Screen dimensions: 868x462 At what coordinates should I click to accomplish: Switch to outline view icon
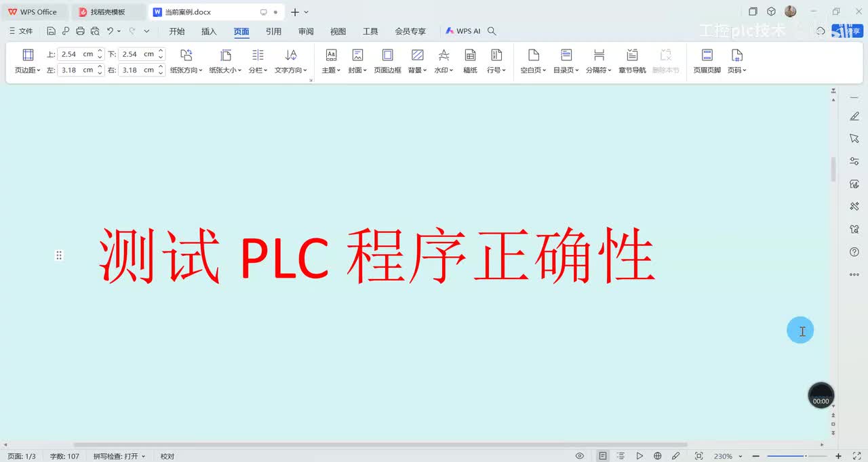point(620,456)
